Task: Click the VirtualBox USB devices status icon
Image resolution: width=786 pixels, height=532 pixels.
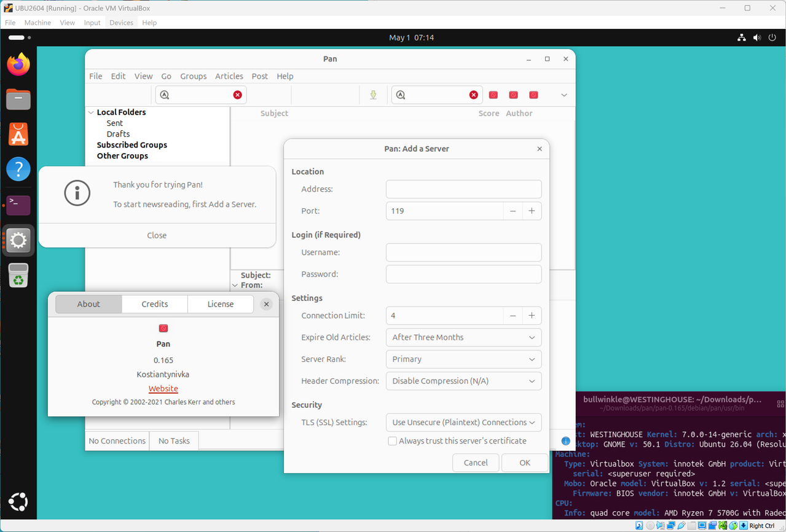Action: pyautogui.click(x=682, y=526)
